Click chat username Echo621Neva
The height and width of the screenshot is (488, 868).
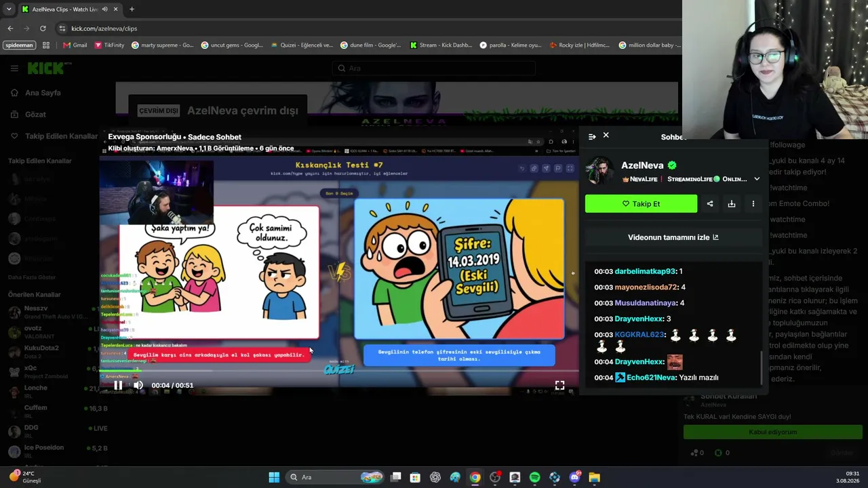pyautogui.click(x=651, y=378)
